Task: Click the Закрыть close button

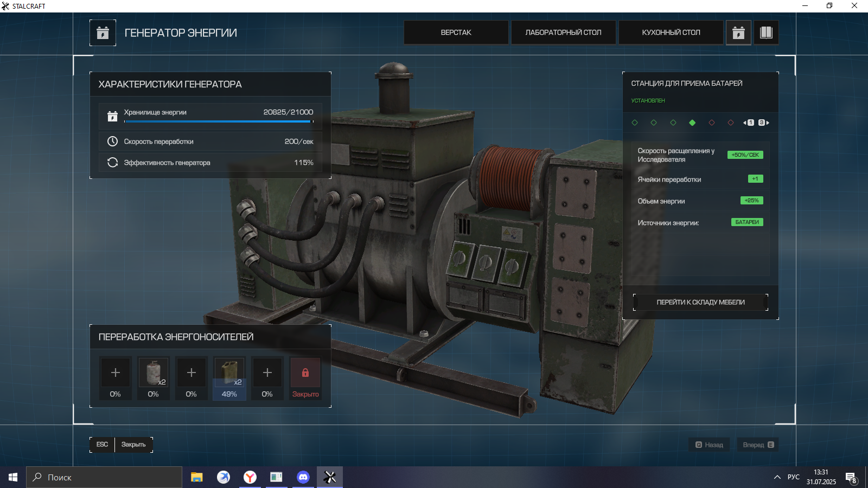Action: click(x=133, y=445)
